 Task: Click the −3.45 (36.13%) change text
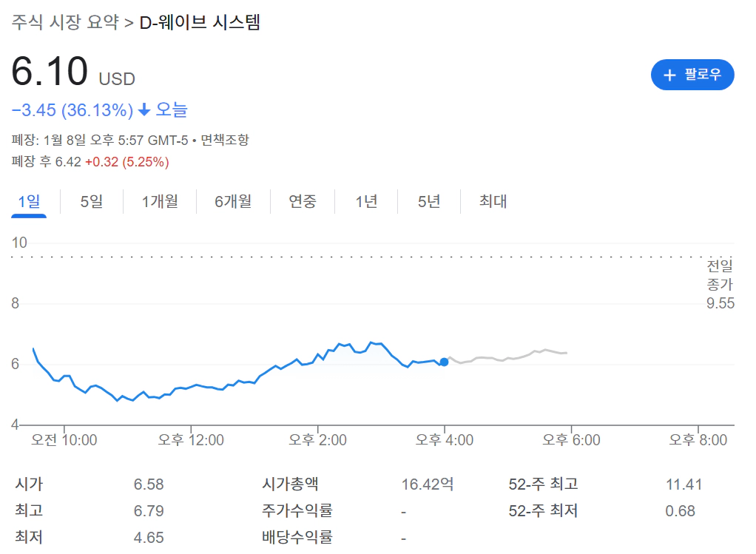[72, 110]
